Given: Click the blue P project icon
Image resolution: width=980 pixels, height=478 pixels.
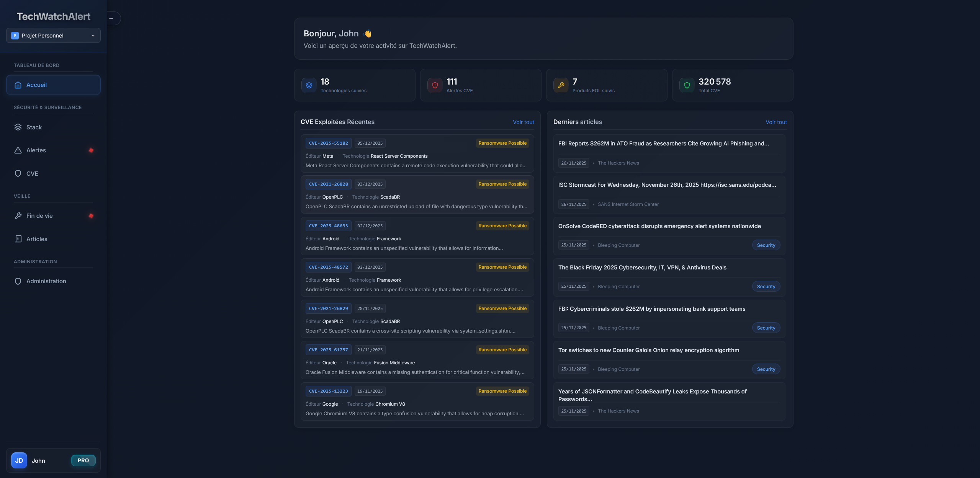Looking at the screenshot, I should coord(15,36).
